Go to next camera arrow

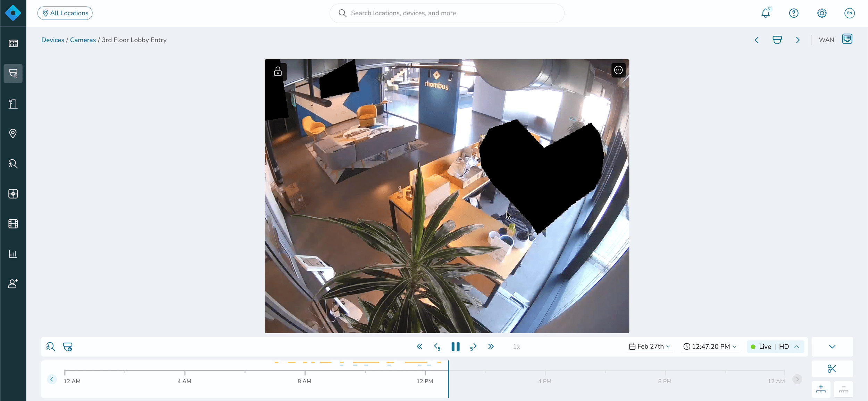tap(798, 40)
